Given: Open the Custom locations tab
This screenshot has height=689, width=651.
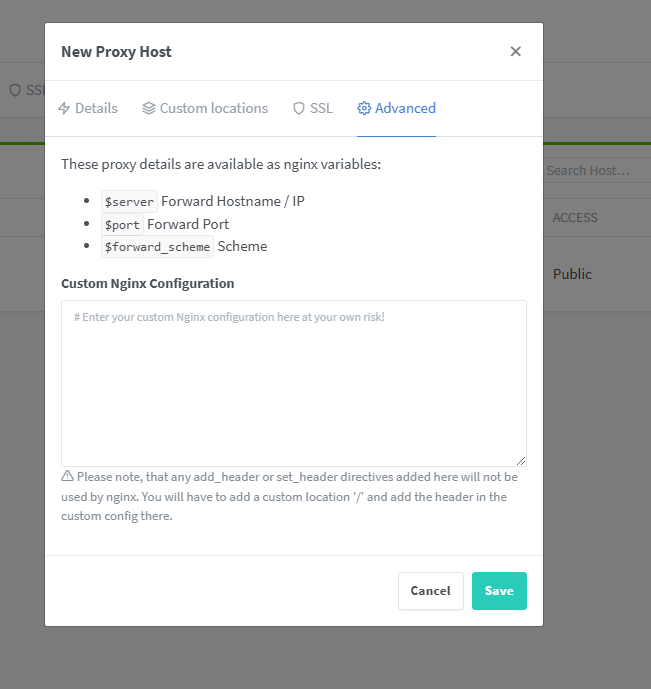Looking at the screenshot, I should (205, 108).
